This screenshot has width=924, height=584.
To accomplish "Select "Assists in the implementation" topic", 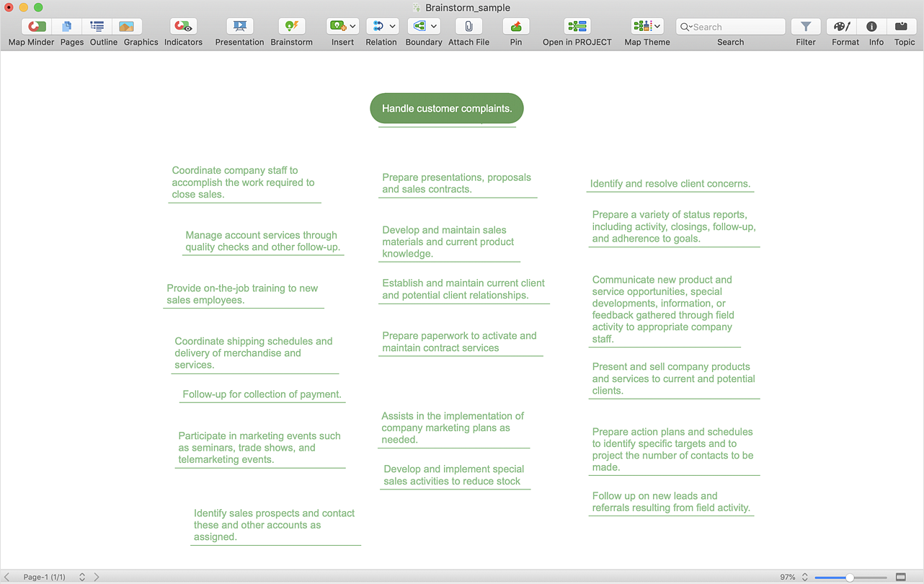I will (x=453, y=428).
